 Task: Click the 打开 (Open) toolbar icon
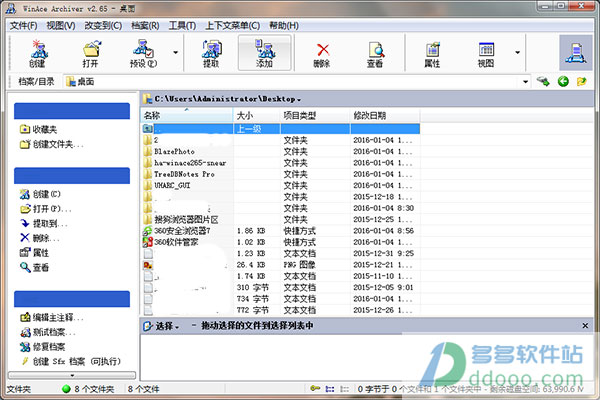pyautogui.click(x=91, y=53)
